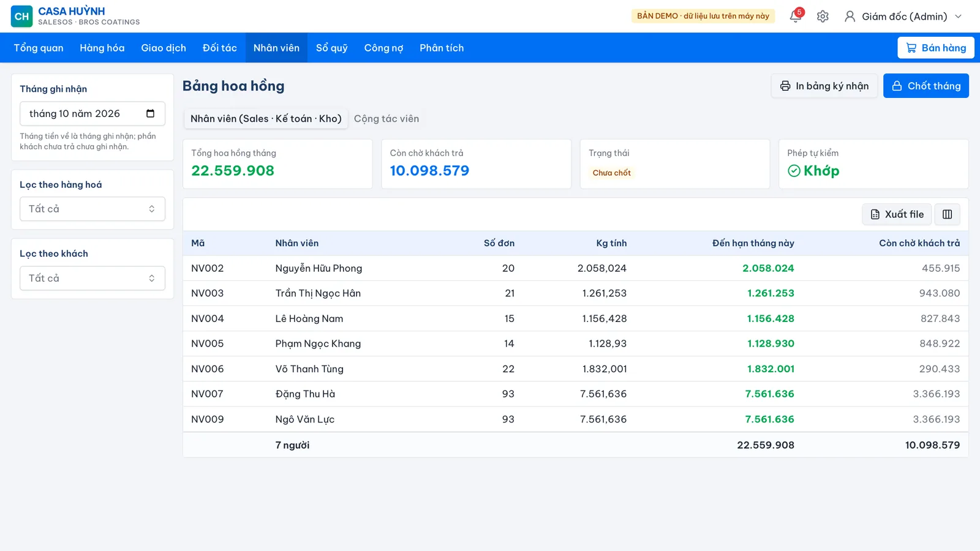Click employee code NV003

point(207,293)
